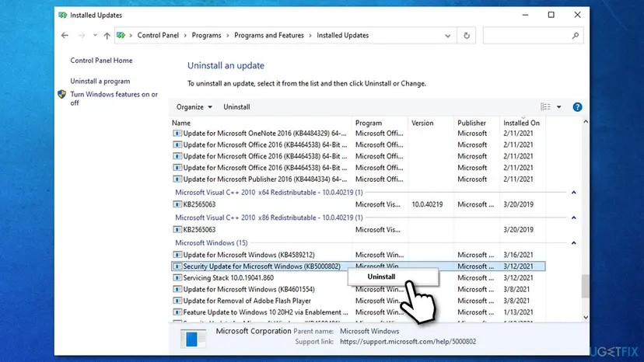Click the vertical scrollbar thumb

pyautogui.click(x=586, y=286)
